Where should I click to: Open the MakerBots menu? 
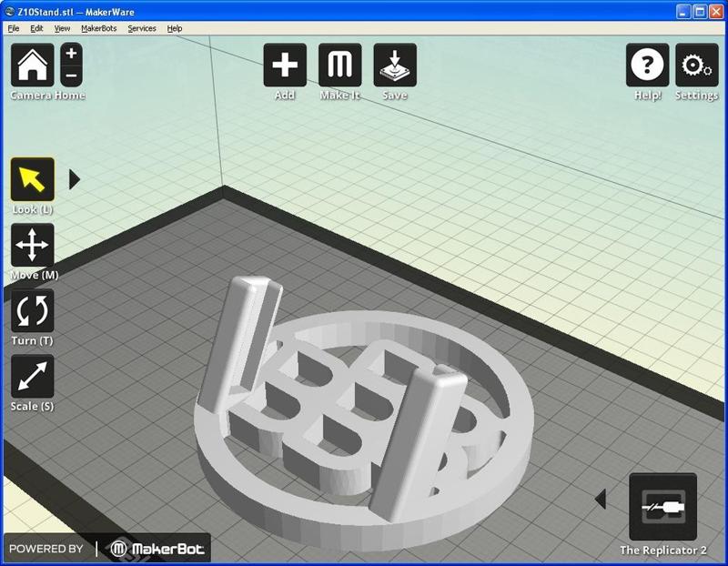click(99, 28)
